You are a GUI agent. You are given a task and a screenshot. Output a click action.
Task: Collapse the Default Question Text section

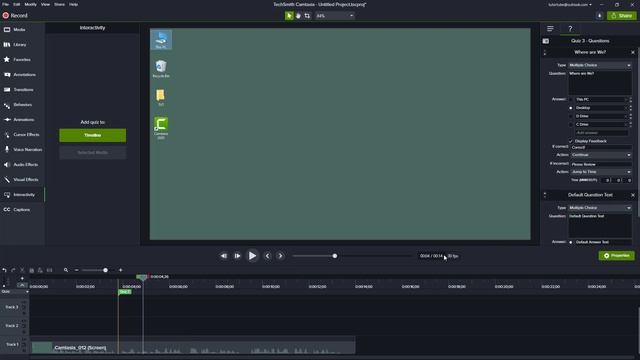[545, 195]
